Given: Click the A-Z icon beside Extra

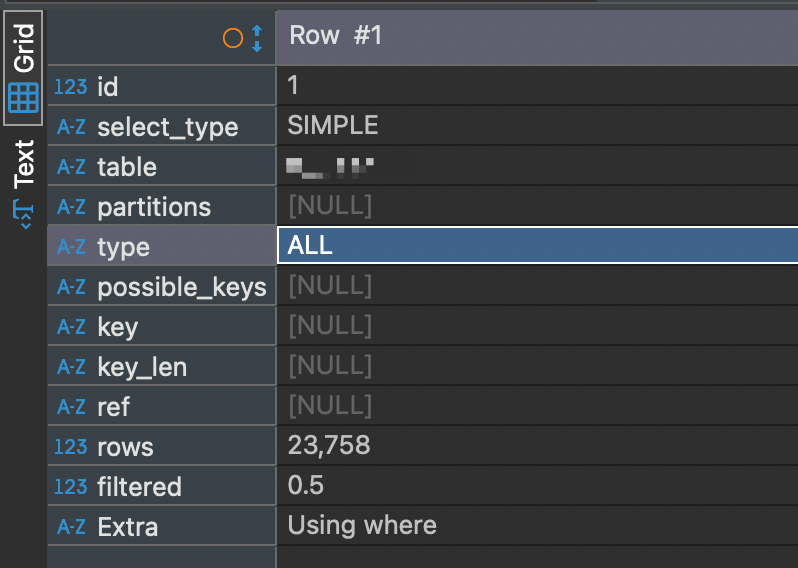Looking at the screenshot, I should pos(71,527).
